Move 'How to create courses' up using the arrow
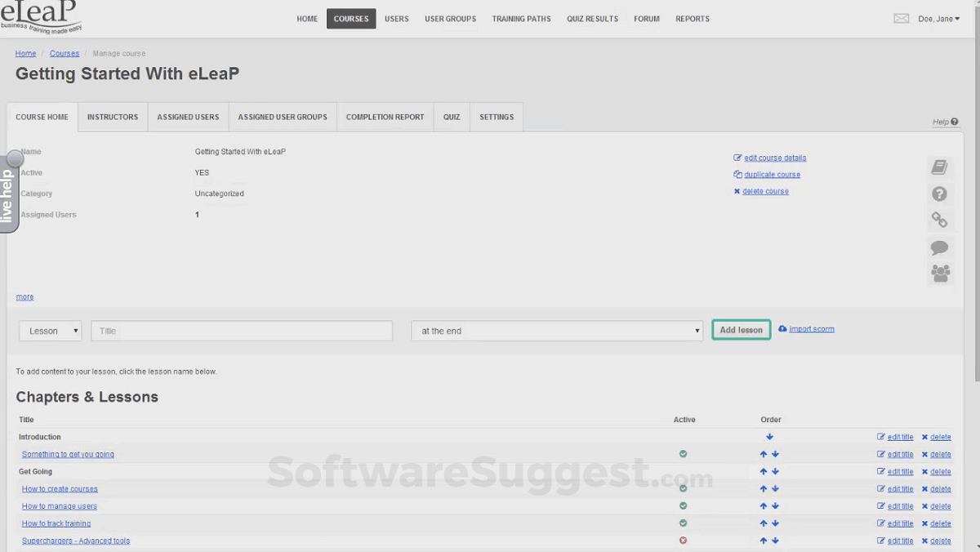The image size is (980, 552). (x=763, y=488)
